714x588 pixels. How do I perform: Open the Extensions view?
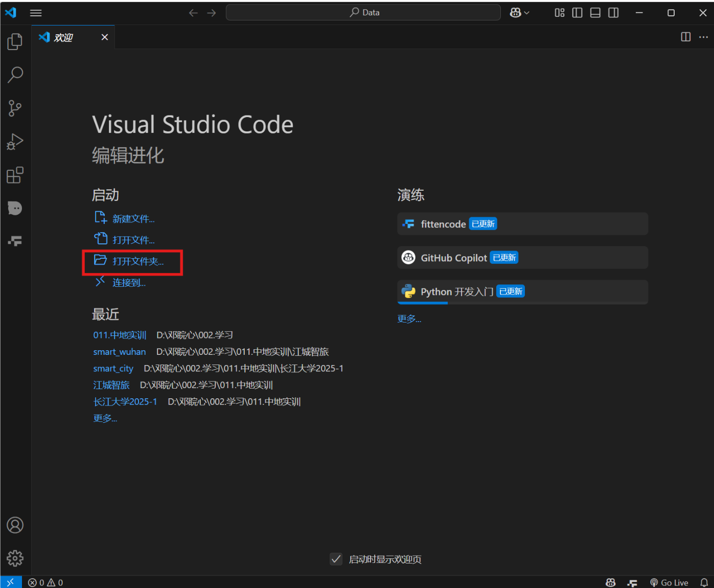[15, 175]
